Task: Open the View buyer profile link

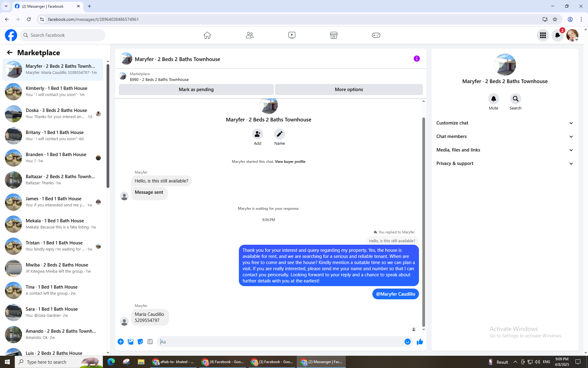Action: (290, 162)
